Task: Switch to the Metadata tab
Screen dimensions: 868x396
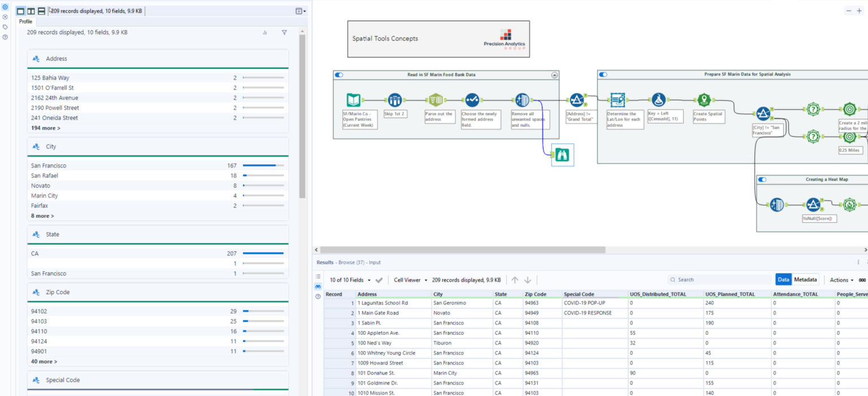Action: [804, 279]
